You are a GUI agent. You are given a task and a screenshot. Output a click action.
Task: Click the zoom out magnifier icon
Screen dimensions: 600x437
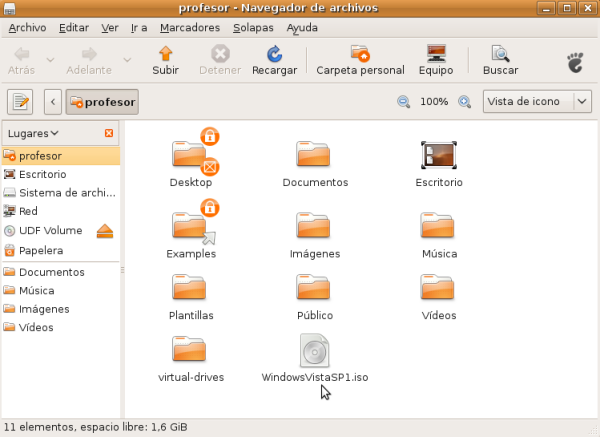404,102
